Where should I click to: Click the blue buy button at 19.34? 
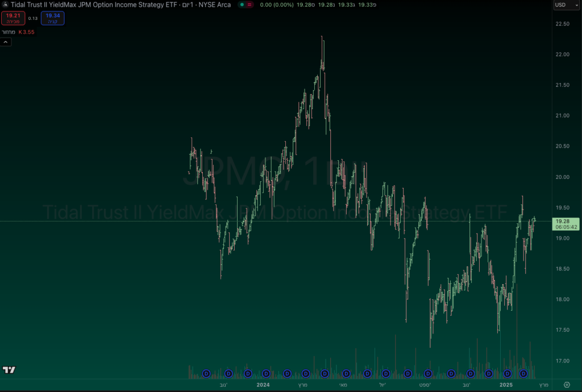point(52,18)
